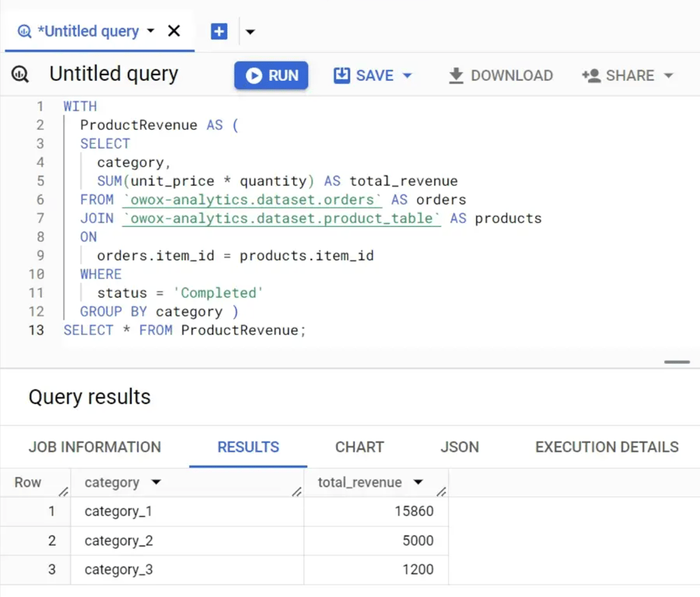This screenshot has width=700, height=597.
Task: Close the Untitled query tab
Action: (173, 31)
